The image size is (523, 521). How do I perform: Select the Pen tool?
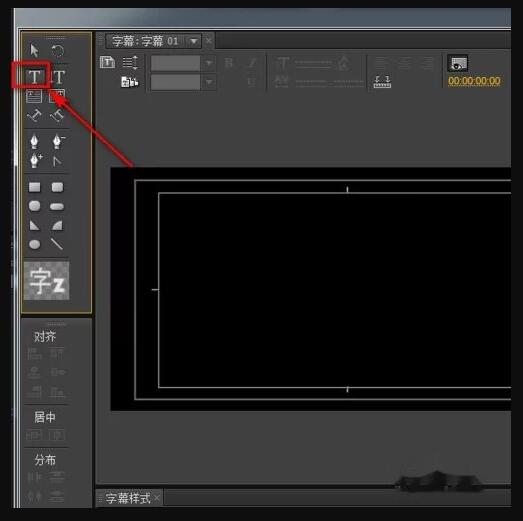click(34, 141)
